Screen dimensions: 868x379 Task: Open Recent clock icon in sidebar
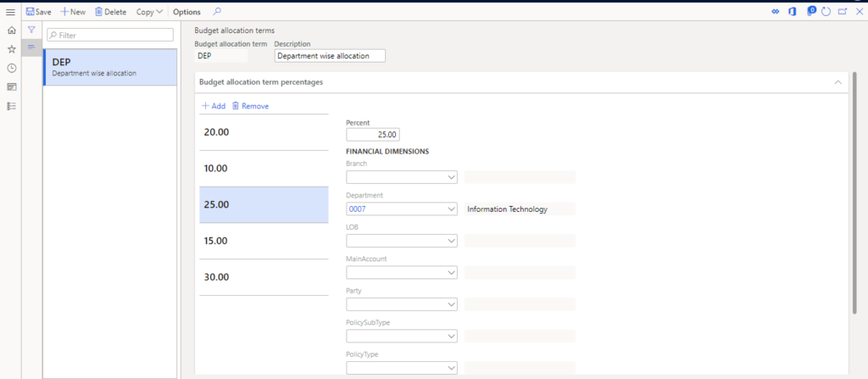click(11, 68)
